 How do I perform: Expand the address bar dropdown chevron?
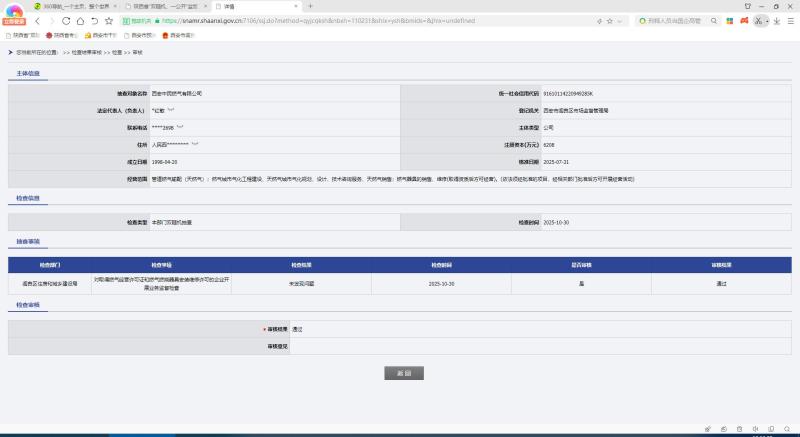[622, 20]
